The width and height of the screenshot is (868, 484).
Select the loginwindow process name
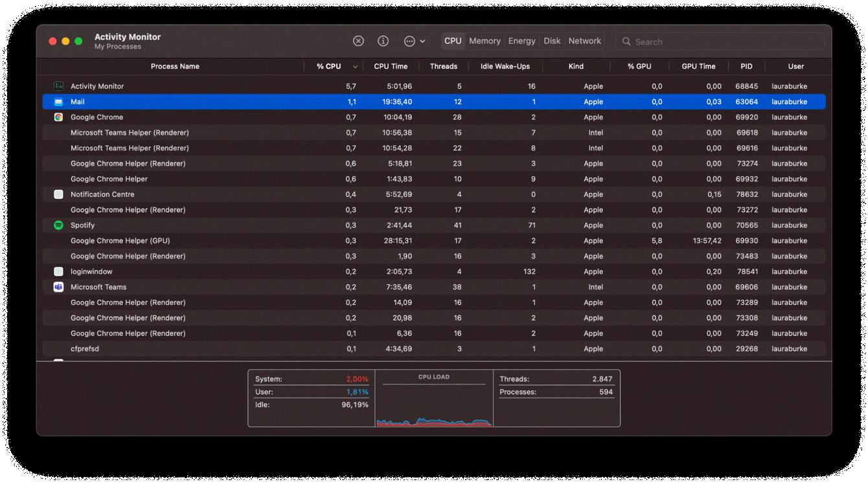[x=91, y=271]
